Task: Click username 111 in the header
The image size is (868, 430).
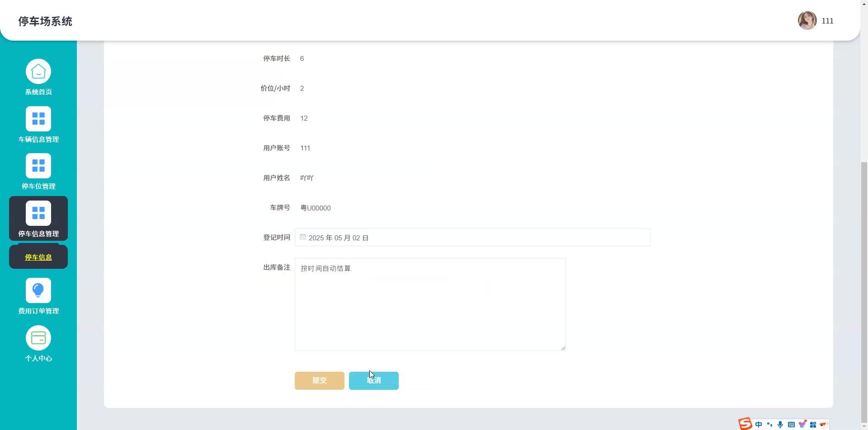Action: pyautogui.click(x=827, y=21)
